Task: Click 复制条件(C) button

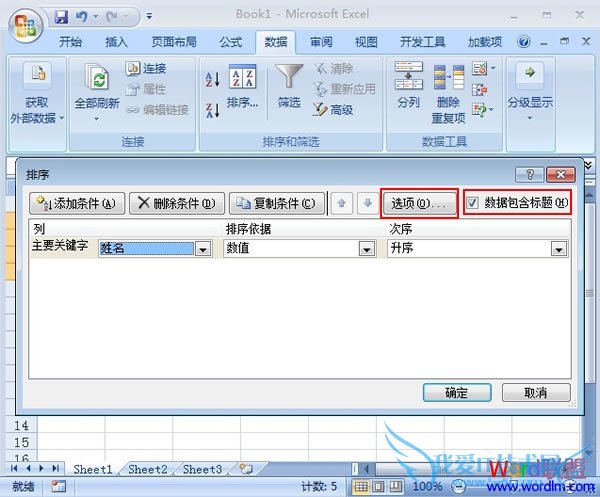Action: [x=277, y=203]
